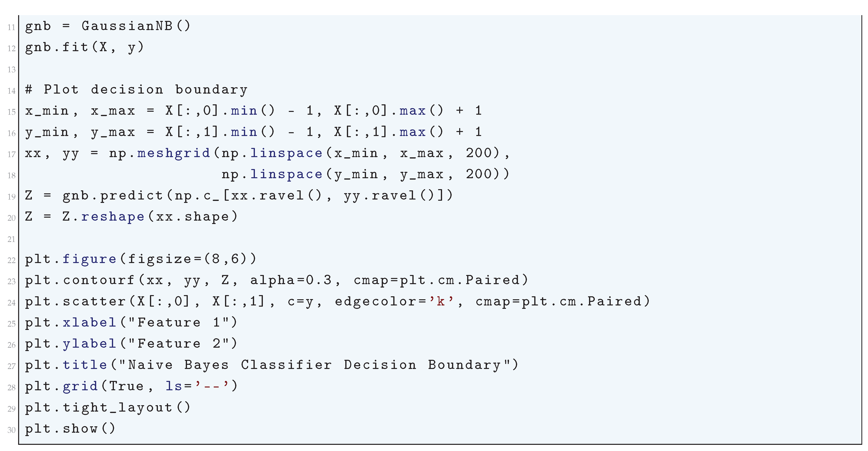
Task: Click the blue 'xlabel' function name
Action: point(89,323)
